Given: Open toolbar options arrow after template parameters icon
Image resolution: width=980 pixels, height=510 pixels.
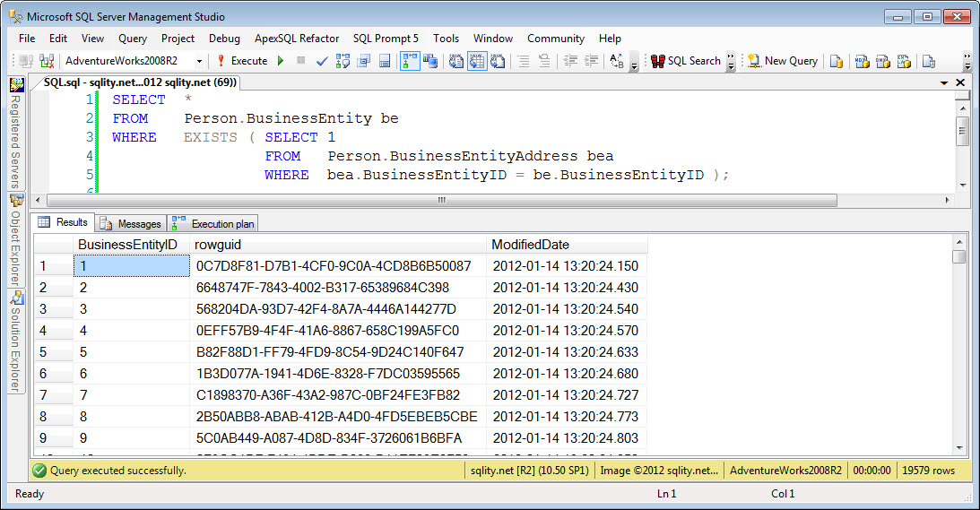Looking at the screenshot, I should pyautogui.click(x=634, y=62).
